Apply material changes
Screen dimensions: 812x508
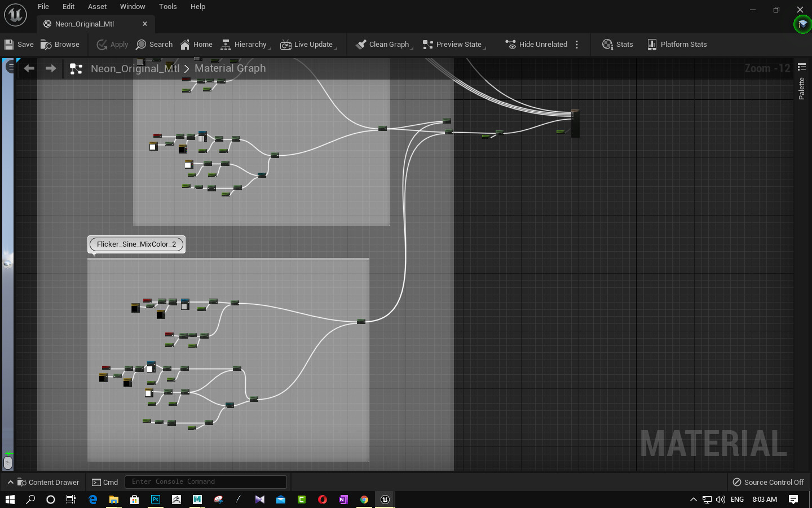(113, 45)
